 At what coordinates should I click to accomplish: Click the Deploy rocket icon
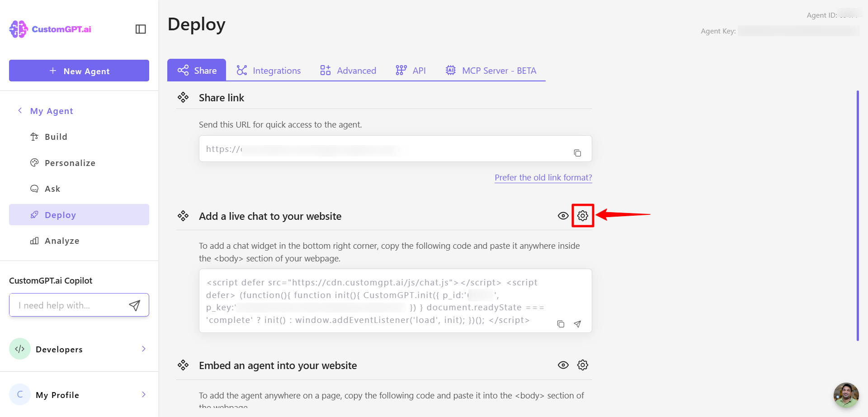(34, 215)
